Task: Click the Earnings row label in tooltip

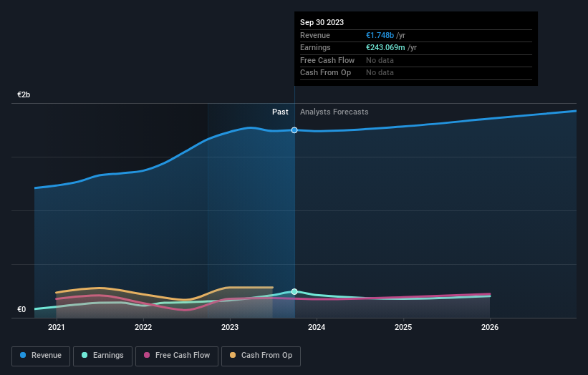Action: coord(315,47)
